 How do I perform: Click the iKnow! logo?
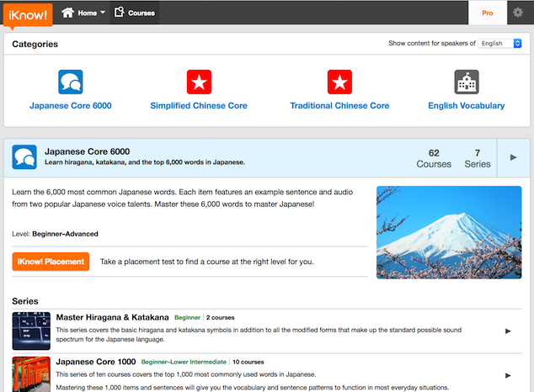point(28,15)
